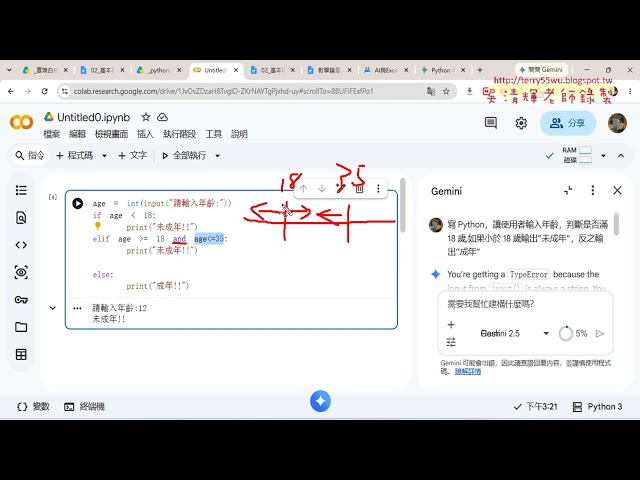Click the Gemini context usage 5% indicator
640x480 pixels.
click(x=573, y=333)
